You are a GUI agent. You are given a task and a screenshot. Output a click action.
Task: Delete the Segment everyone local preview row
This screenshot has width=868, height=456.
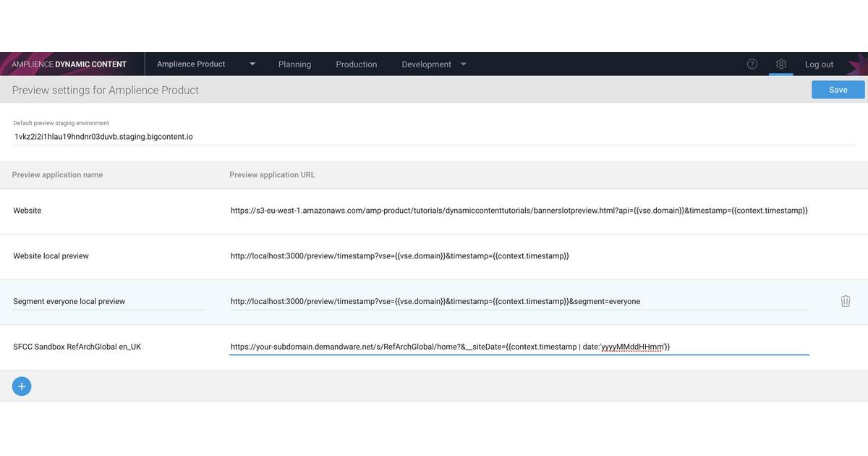click(846, 301)
